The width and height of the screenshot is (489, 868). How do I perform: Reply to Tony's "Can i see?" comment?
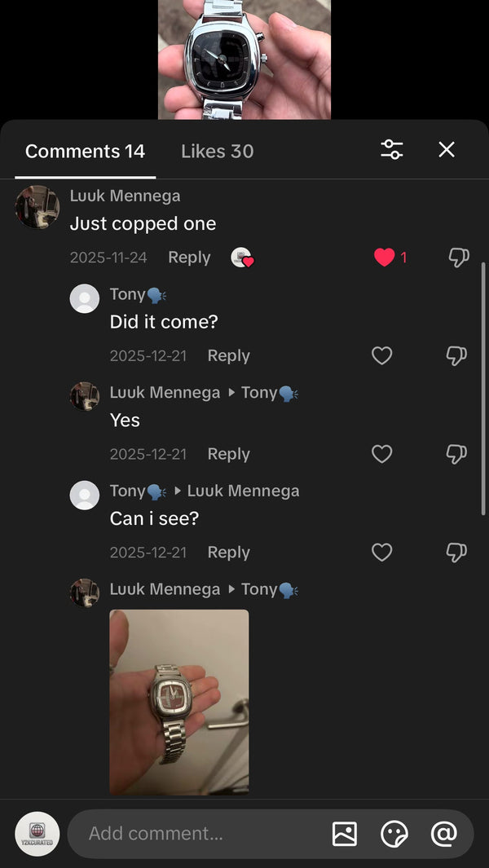point(228,553)
